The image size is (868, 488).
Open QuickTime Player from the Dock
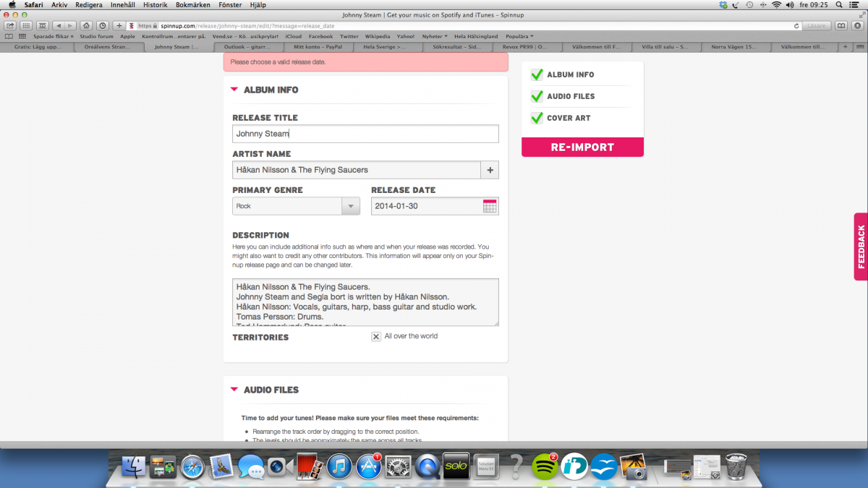427,466
